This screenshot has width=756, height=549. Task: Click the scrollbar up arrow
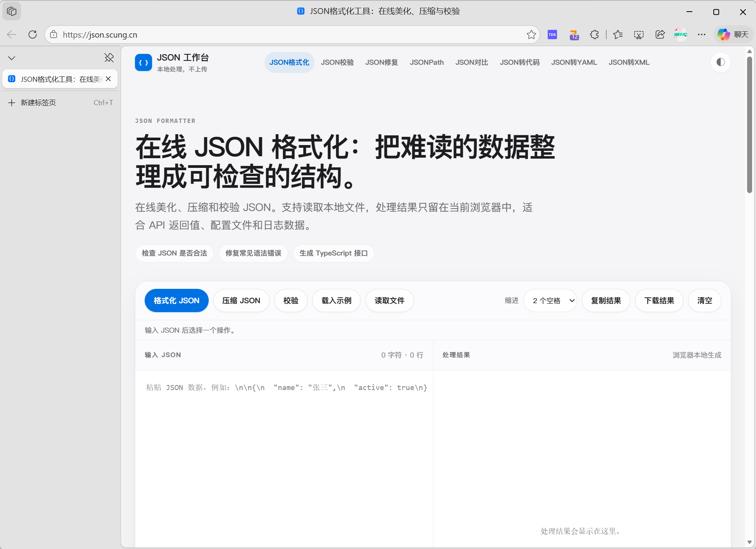click(749, 51)
